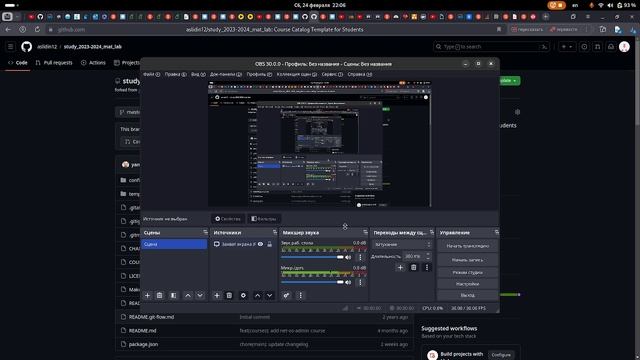Enable Studio Mode in OBS Controls
640x360 pixels.
pos(467,272)
